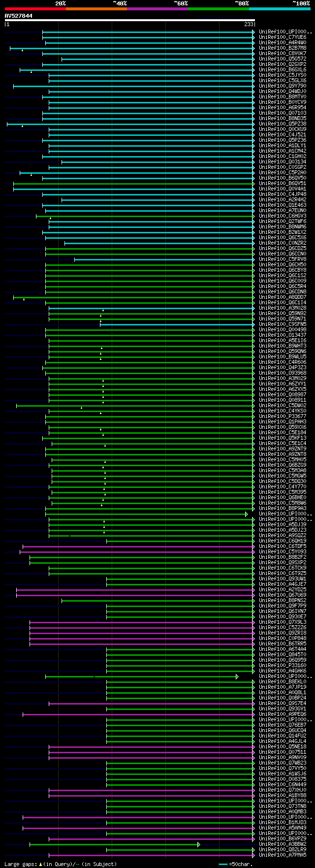Select hit label UniRef100_C9SFN5
This screenshot has width=315, height=868.
tap(283, 324)
